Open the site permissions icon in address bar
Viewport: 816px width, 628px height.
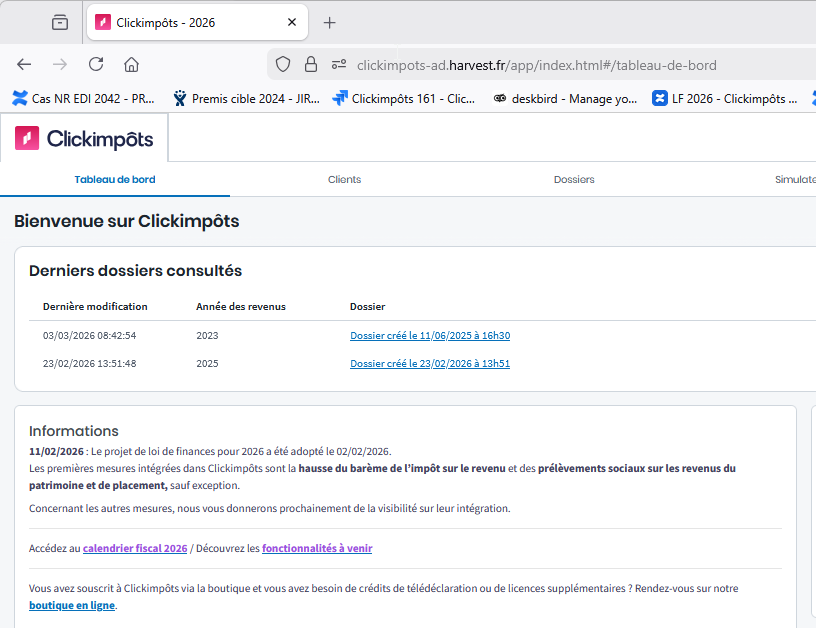coord(339,65)
